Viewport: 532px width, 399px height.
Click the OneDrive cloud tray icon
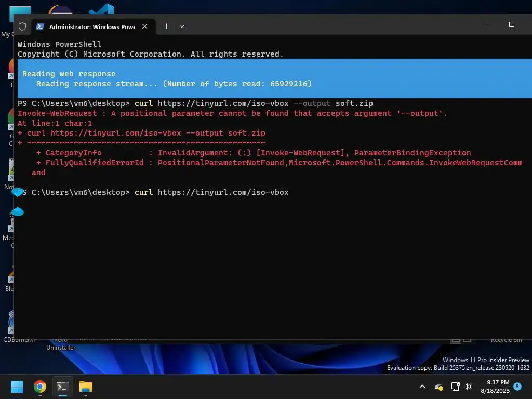click(x=439, y=387)
